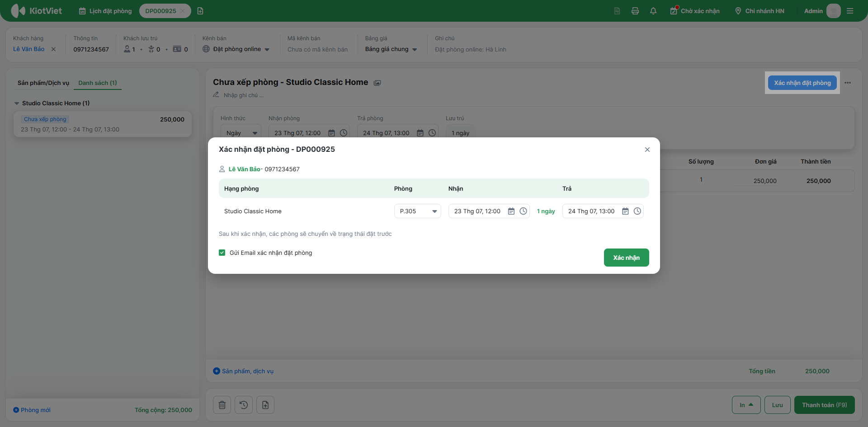Click Tổng tiền 250,000 total

[x=817, y=371]
